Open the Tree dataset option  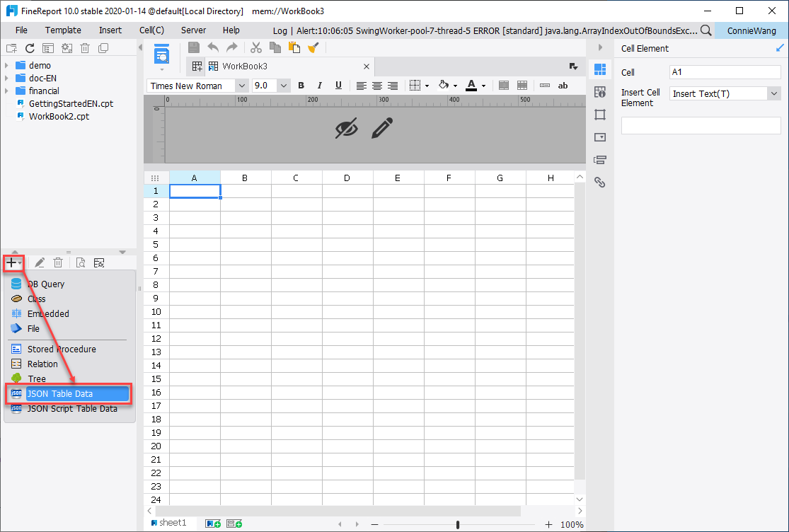[x=37, y=378]
